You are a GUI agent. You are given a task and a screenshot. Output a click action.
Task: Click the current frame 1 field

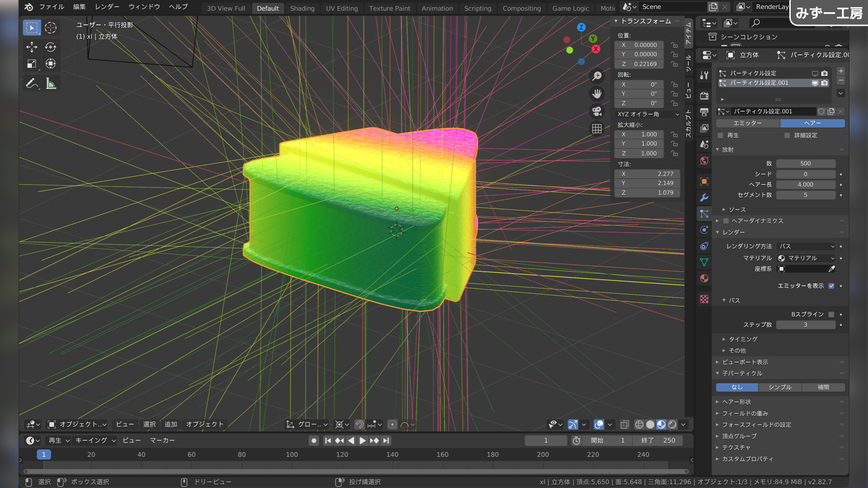[x=546, y=441]
